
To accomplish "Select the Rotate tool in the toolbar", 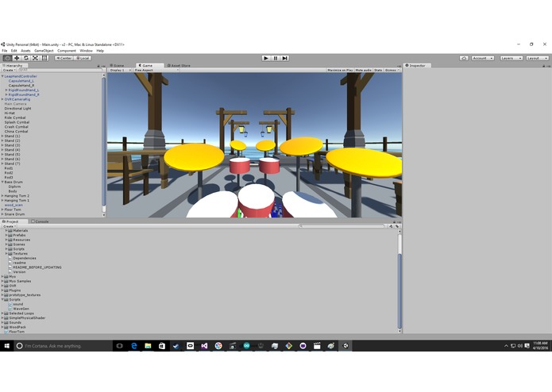I will pos(26,58).
